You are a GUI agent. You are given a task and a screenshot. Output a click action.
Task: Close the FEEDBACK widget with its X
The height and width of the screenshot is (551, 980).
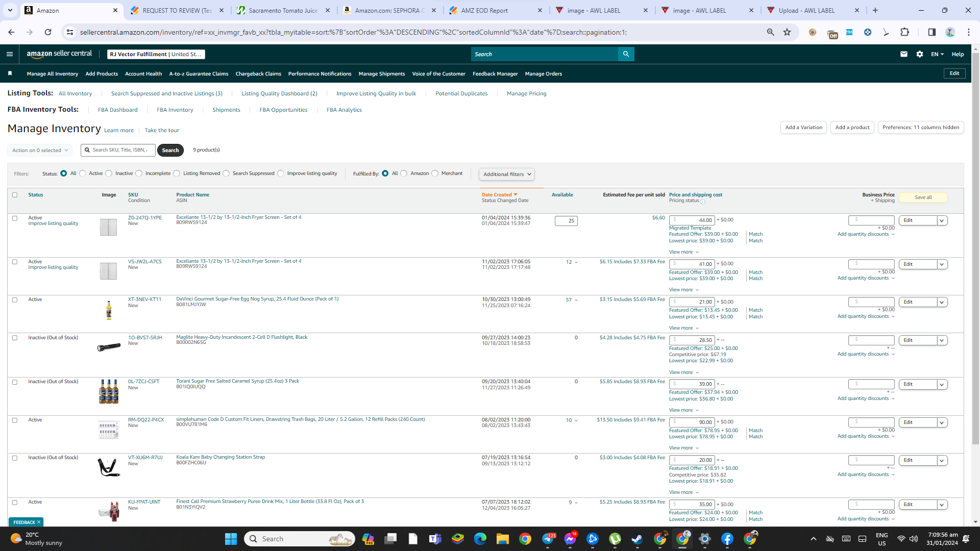39,522
